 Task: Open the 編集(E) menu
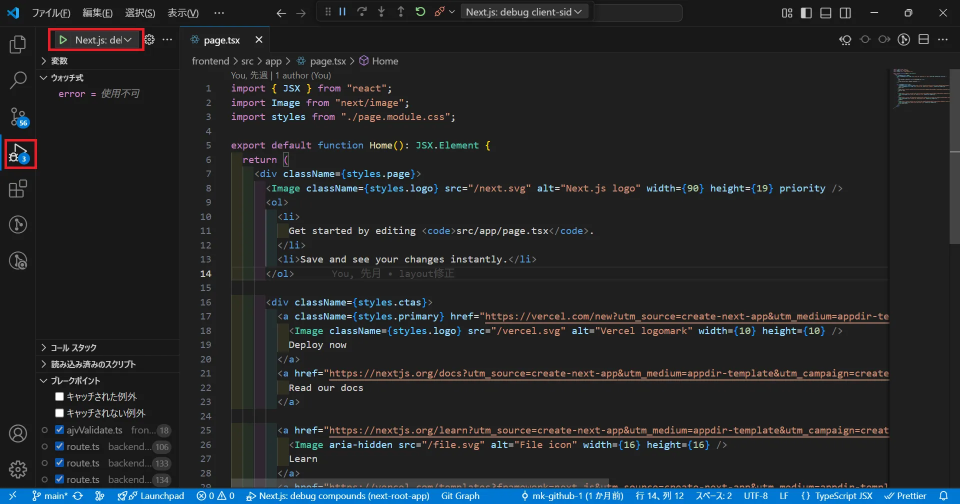97,13
